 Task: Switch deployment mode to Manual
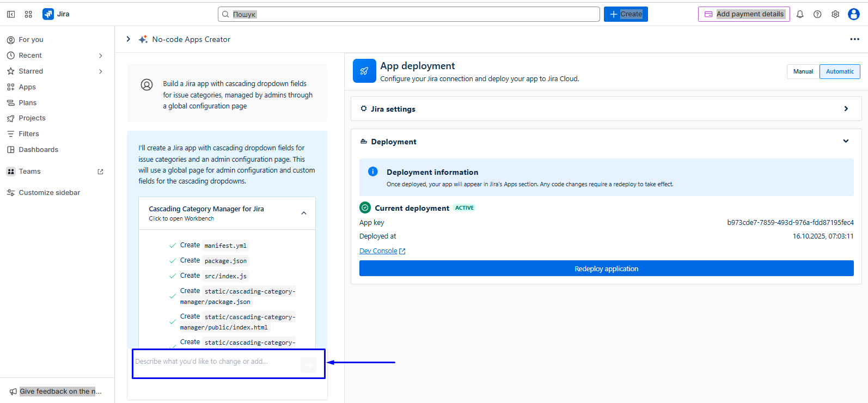pos(803,71)
